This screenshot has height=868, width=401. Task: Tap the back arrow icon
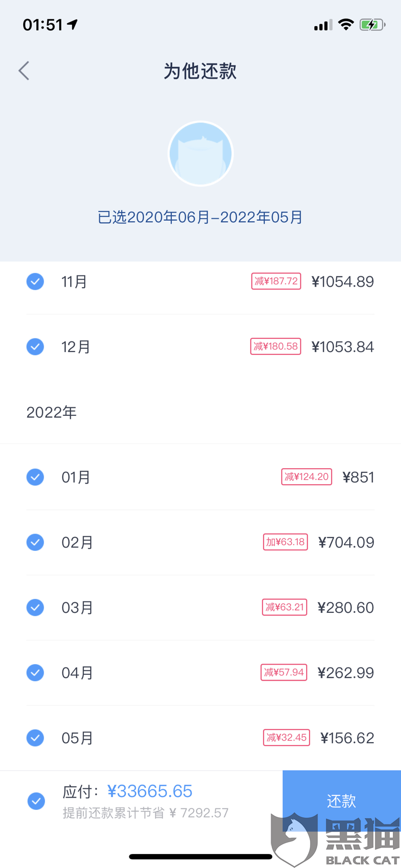24,71
